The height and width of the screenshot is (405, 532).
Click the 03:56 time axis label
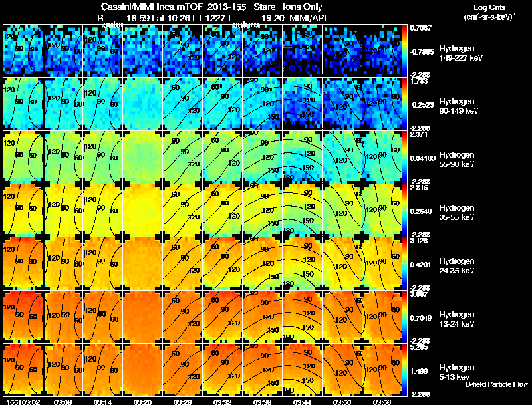pyautogui.click(x=382, y=402)
